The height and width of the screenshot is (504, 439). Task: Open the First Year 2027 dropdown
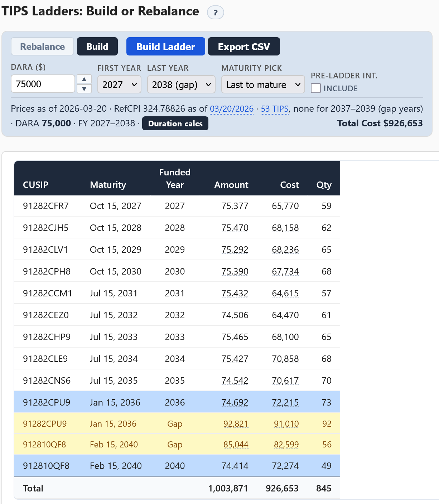click(x=119, y=84)
